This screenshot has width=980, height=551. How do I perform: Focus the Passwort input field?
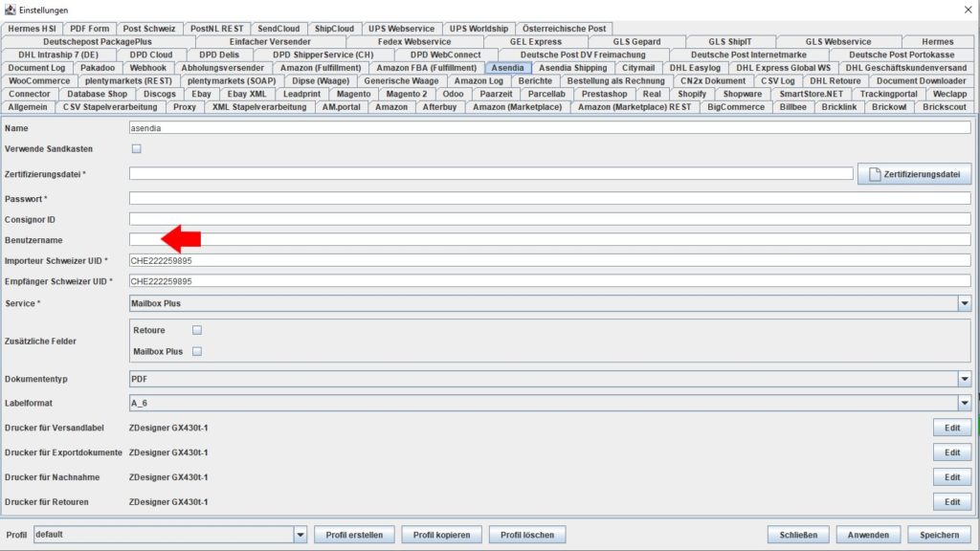550,199
